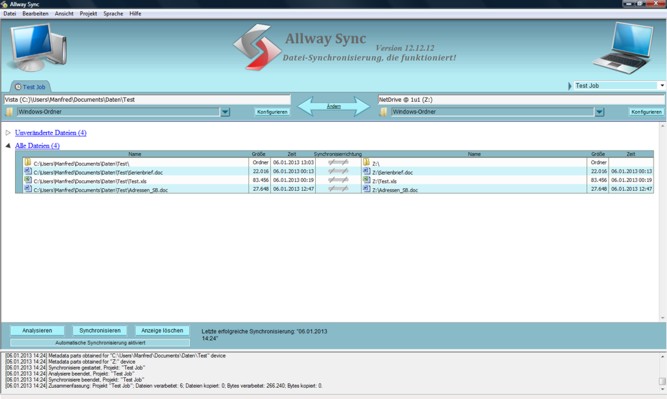The image size is (667, 399).
Task: Click sync direction icon in Serienbrief.doc row
Action: 338,171
